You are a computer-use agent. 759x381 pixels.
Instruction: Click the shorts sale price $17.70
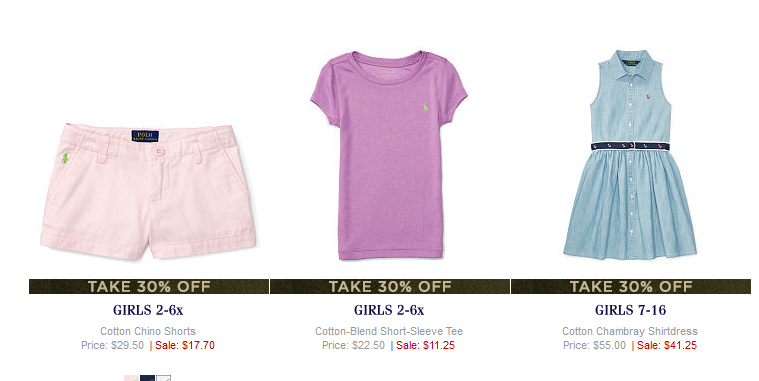(x=185, y=346)
